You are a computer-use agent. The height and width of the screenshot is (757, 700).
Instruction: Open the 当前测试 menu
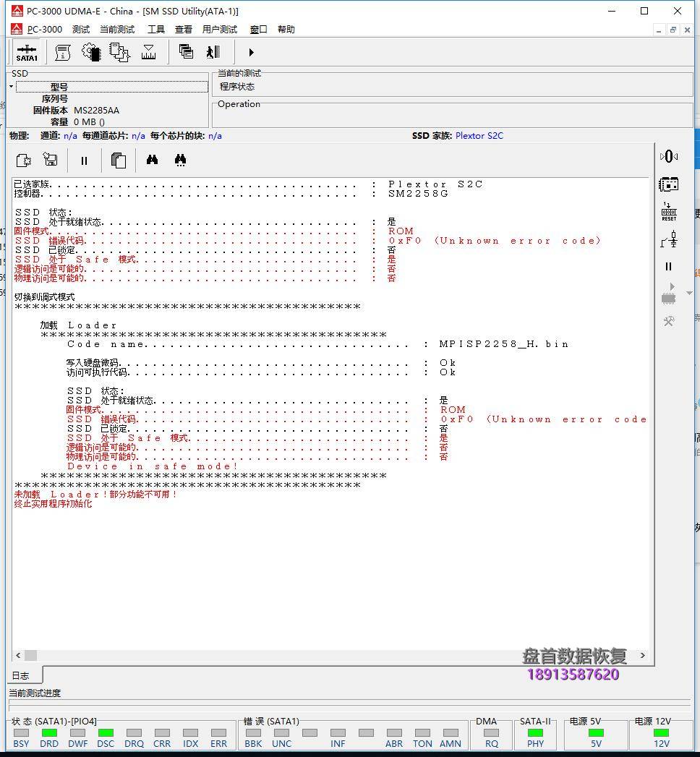click(x=117, y=30)
